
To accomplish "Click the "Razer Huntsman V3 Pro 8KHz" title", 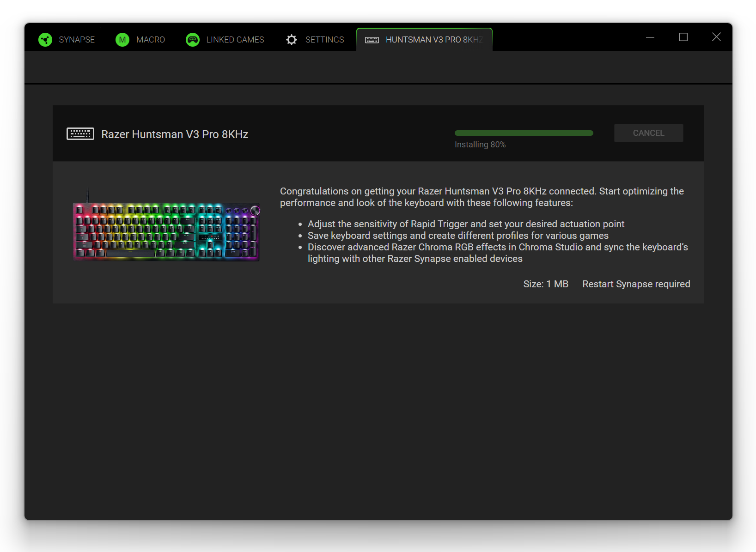I will point(175,134).
